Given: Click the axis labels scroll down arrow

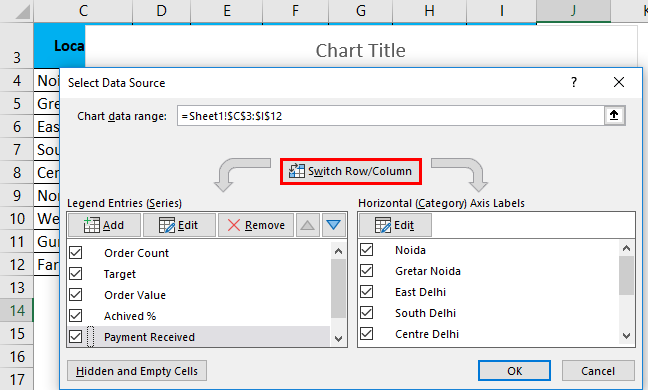Looking at the screenshot, I should point(627,336).
